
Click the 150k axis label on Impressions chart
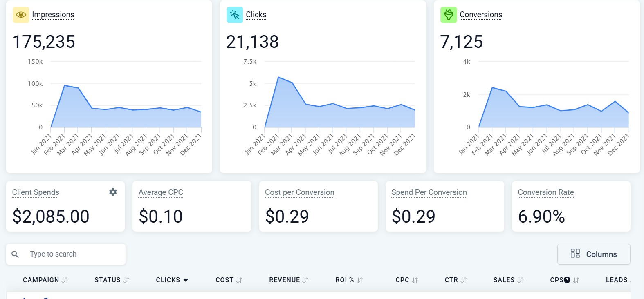pyautogui.click(x=35, y=62)
